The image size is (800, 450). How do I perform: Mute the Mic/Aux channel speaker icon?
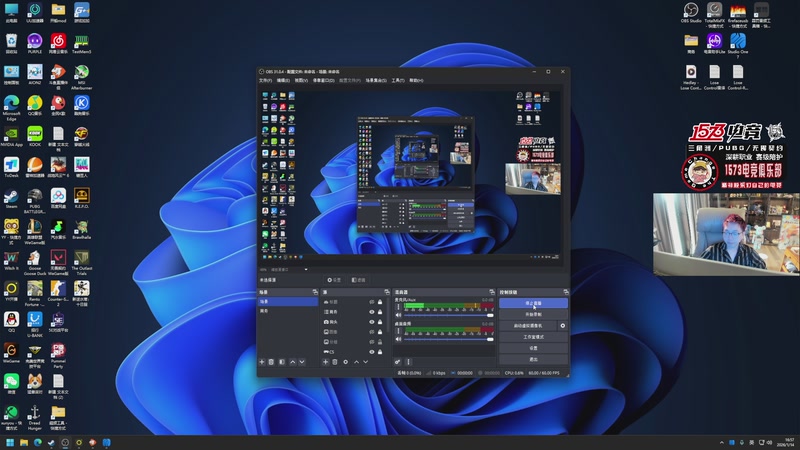pos(398,315)
